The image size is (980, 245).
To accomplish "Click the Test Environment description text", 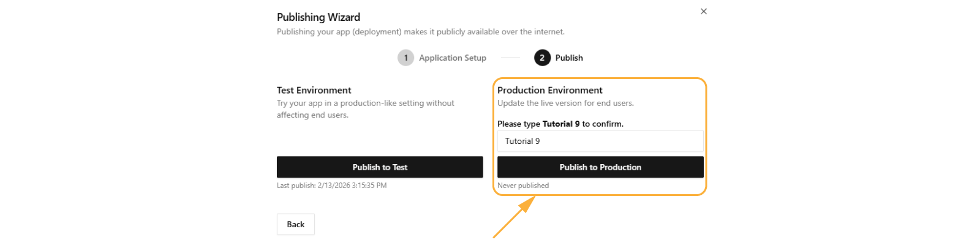I will 365,109.
